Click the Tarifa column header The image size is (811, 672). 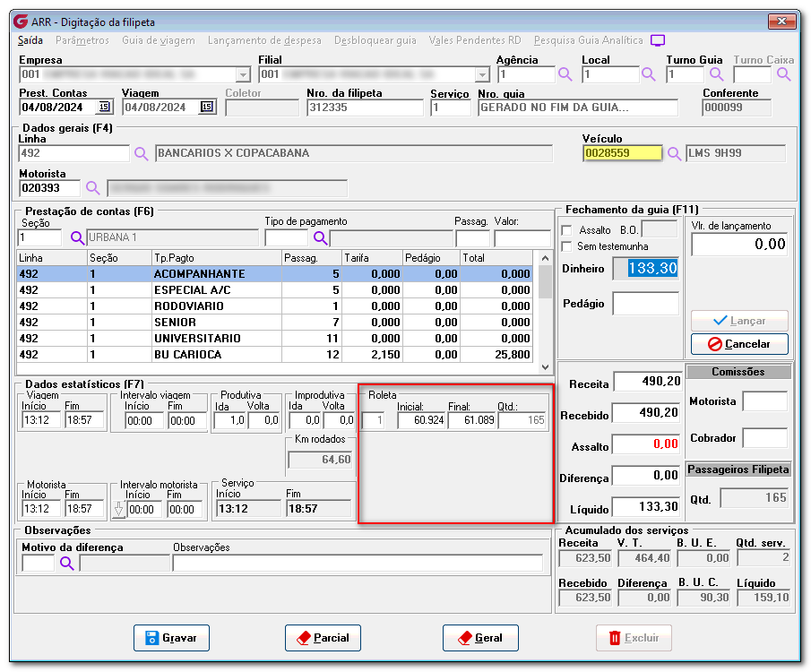(373, 258)
